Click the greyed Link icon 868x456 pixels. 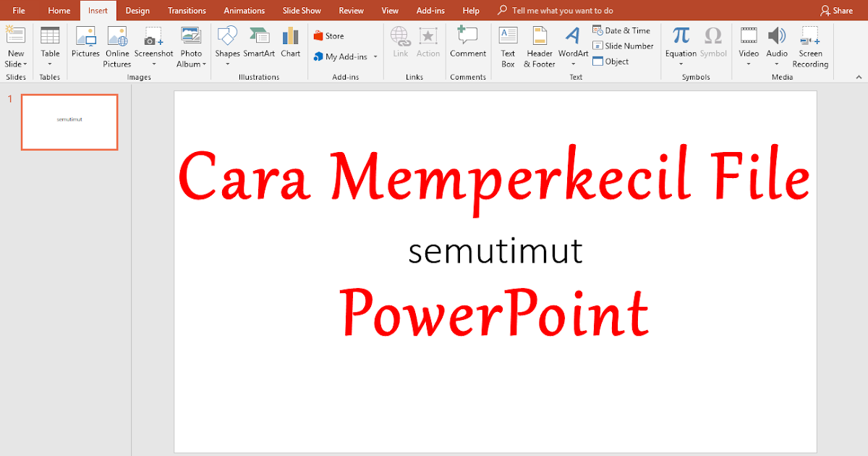[x=400, y=35]
